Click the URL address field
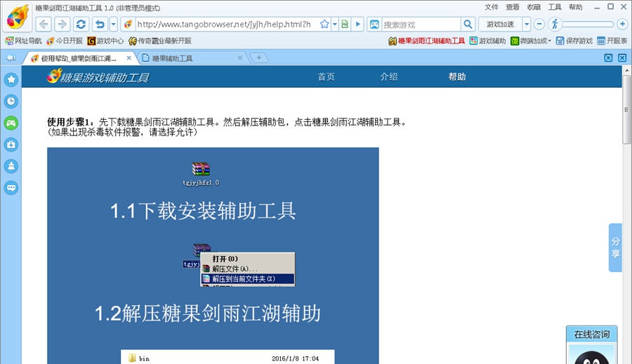Image resolution: width=632 pixels, height=364 pixels. 225,24
